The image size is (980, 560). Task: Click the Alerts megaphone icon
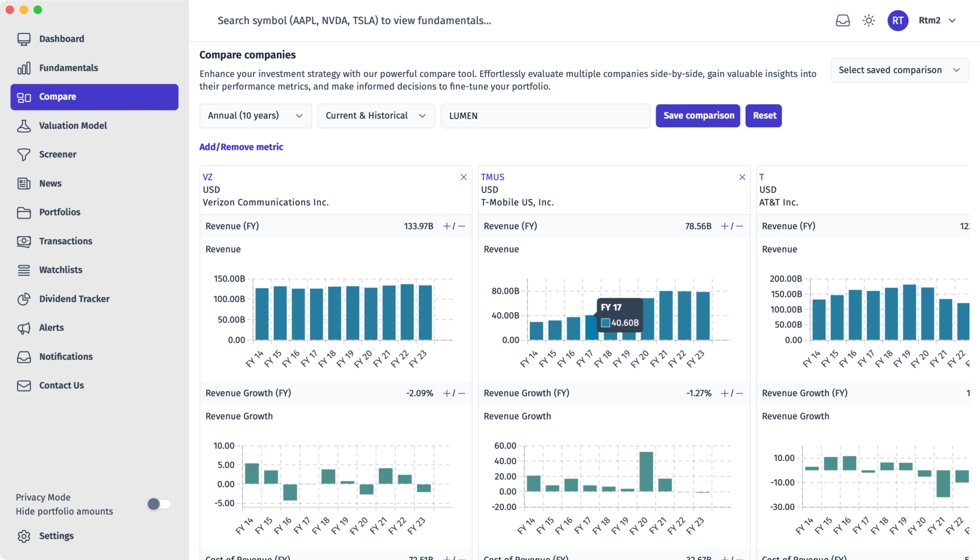click(24, 328)
